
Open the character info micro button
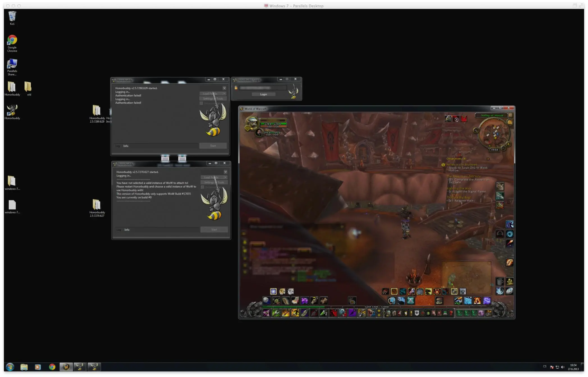coord(388,313)
